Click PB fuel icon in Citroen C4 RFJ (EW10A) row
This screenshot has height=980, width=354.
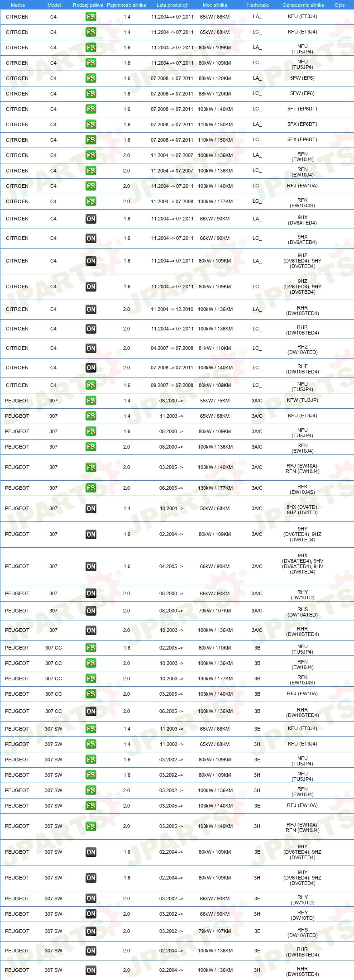(91, 186)
